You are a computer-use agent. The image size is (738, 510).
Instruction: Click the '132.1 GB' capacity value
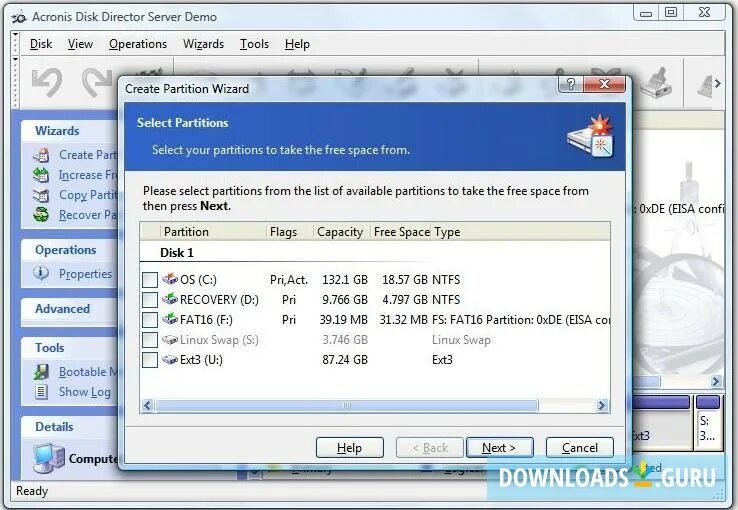345,279
